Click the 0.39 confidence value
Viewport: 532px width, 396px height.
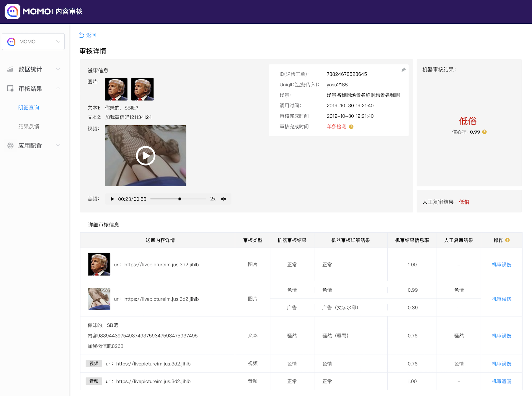click(x=413, y=308)
